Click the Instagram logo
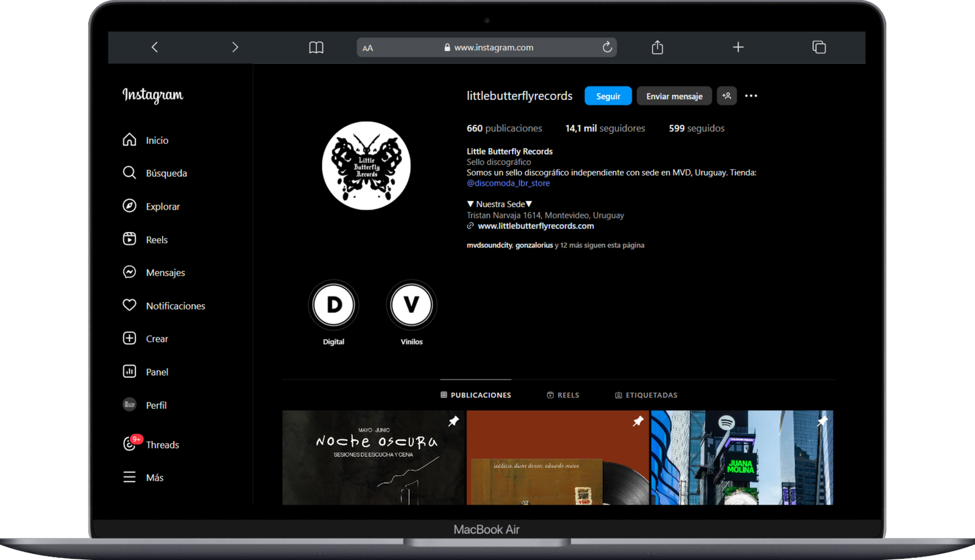The height and width of the screenshot is (560, 975). tap(153, 95)
